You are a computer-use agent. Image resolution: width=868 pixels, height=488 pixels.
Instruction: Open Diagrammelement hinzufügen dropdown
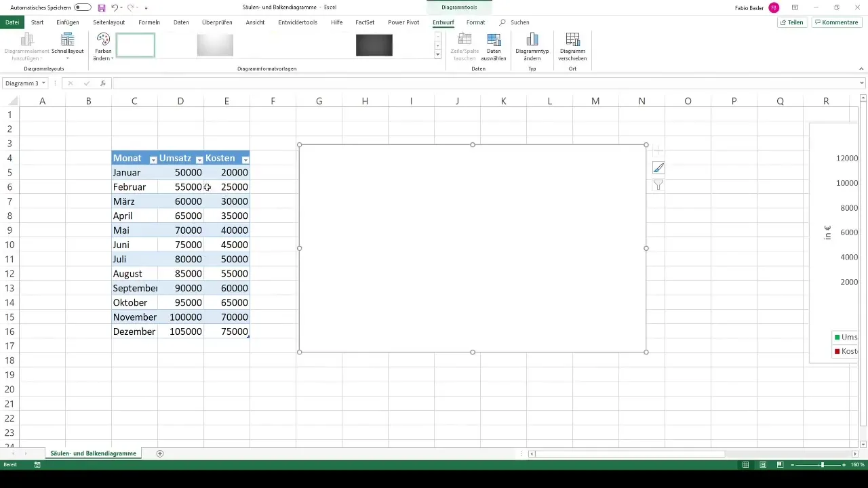point(27,47)
